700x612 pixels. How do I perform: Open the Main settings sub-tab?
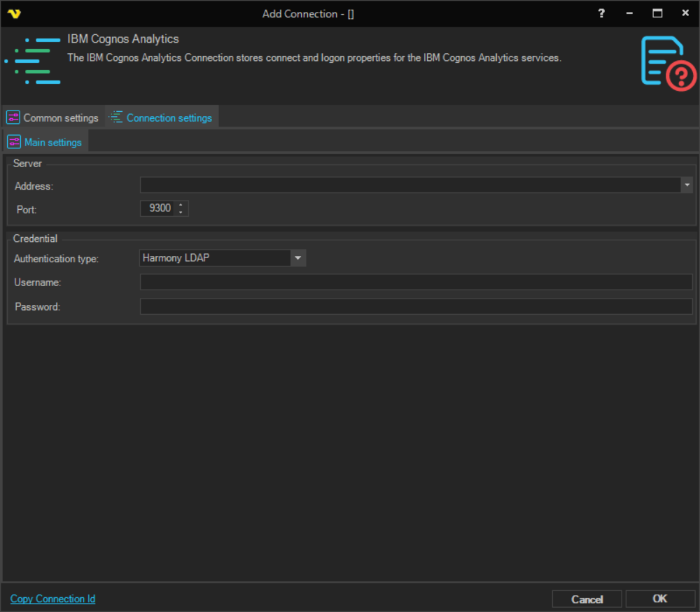click(45, 142)
